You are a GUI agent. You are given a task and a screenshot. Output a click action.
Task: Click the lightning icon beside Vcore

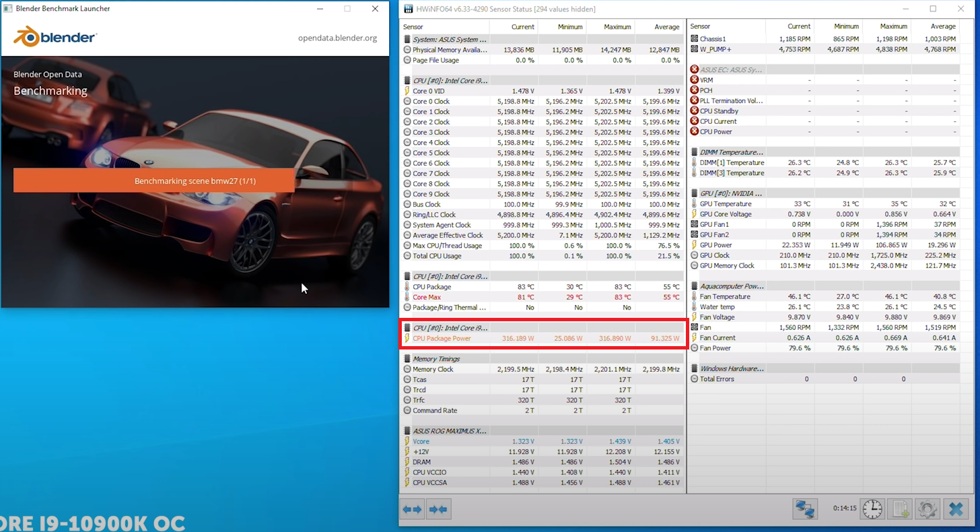(407, 442)
